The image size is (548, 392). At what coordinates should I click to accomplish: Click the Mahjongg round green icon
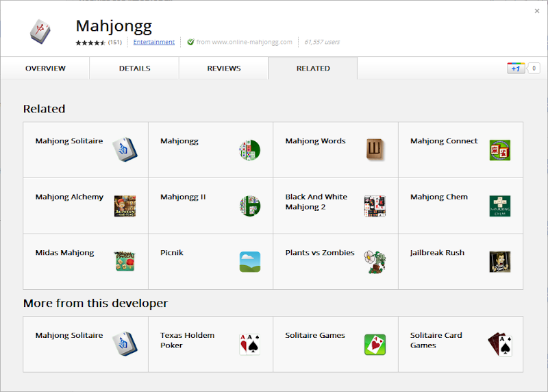tap(250, 150)
